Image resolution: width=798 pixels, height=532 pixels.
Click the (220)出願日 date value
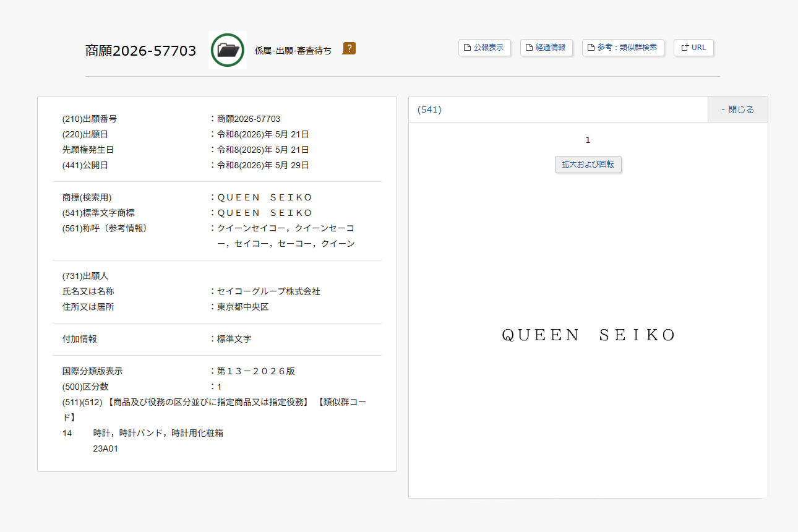263,134
